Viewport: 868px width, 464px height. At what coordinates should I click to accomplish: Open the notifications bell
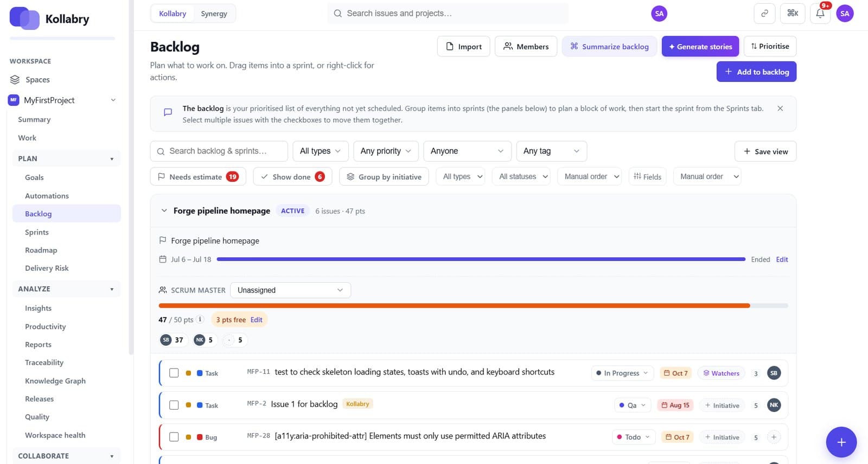[x=820, y=14]
